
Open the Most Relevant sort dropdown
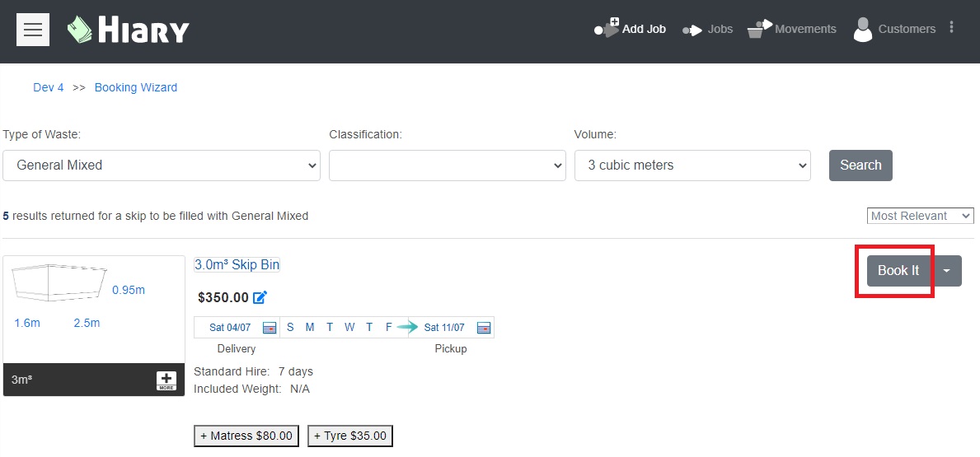pyautogui.click(x=920, y=216)
